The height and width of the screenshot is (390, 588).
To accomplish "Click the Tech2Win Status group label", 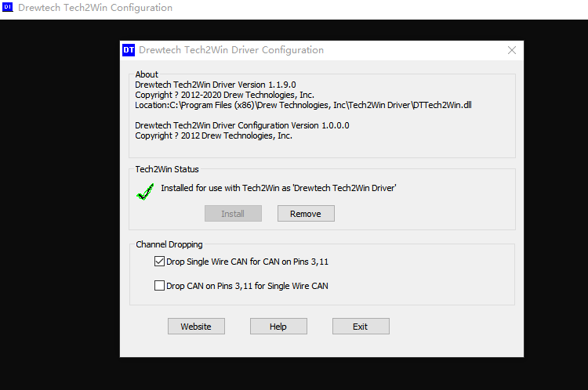I will click(167, 169).
